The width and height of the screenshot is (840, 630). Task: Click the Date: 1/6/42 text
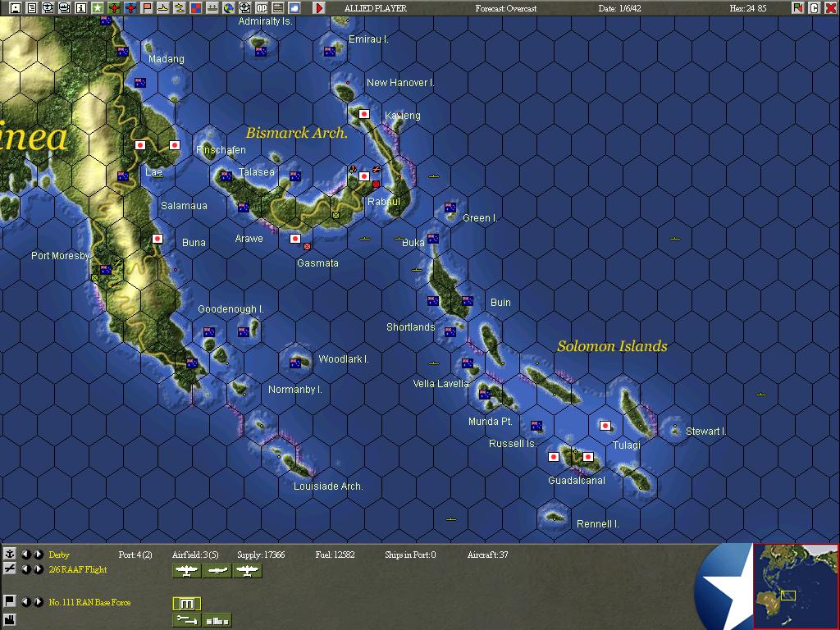(619, 8)
